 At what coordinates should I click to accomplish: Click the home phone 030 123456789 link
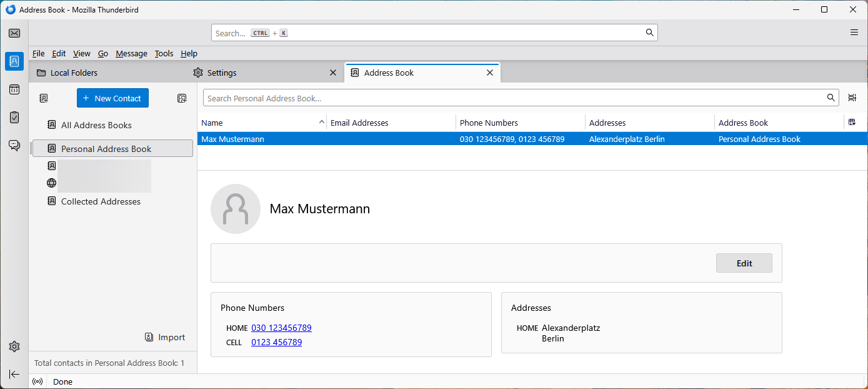pyautogui.click(x=281, y=328)
